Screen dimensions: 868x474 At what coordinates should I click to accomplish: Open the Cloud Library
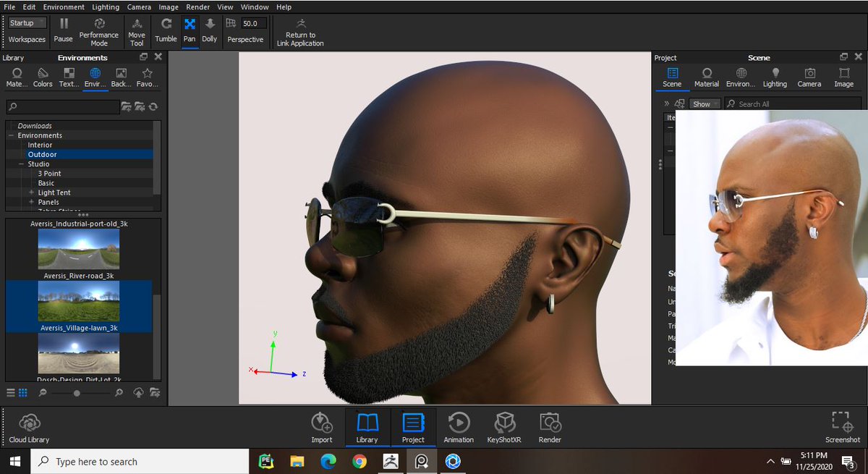(x=30, y=428)
